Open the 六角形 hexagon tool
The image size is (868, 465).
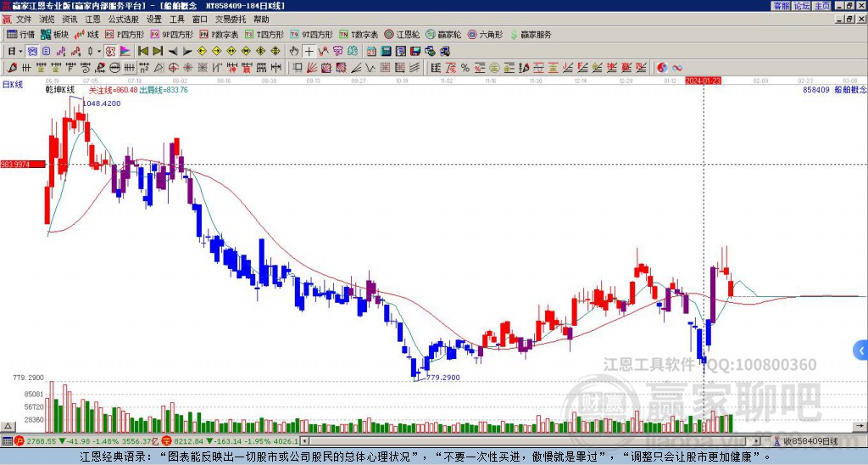(x=485, y=34)
